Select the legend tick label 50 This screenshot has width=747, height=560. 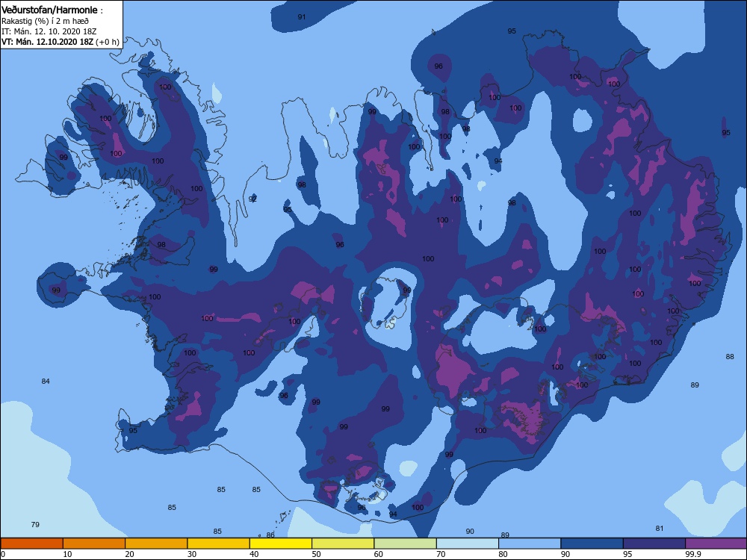click(316, 554)
